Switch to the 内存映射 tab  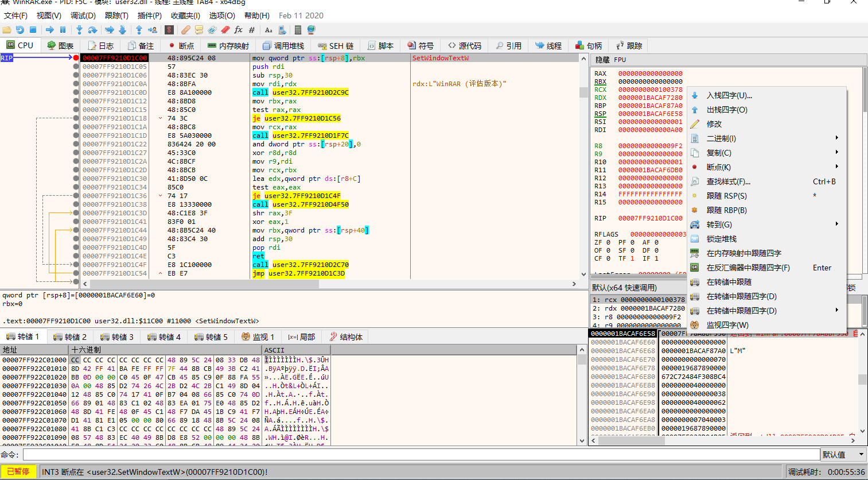click(228, 46)
